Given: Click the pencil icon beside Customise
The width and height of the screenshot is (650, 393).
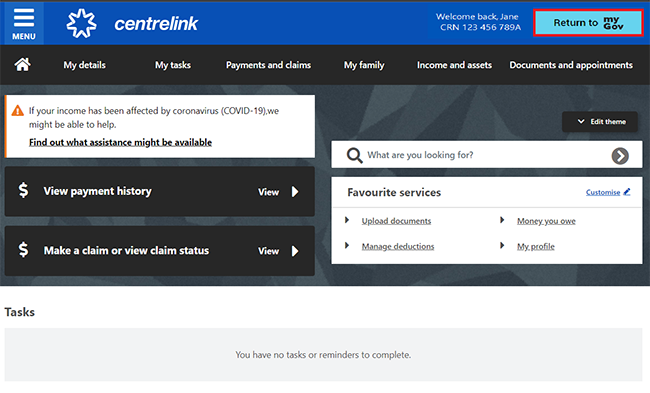Looking at the screenshot, I should 627,192.
